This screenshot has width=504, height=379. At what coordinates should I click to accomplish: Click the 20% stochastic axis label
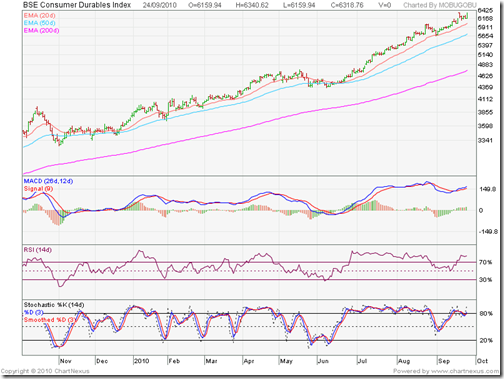click(x=486, y=340)
